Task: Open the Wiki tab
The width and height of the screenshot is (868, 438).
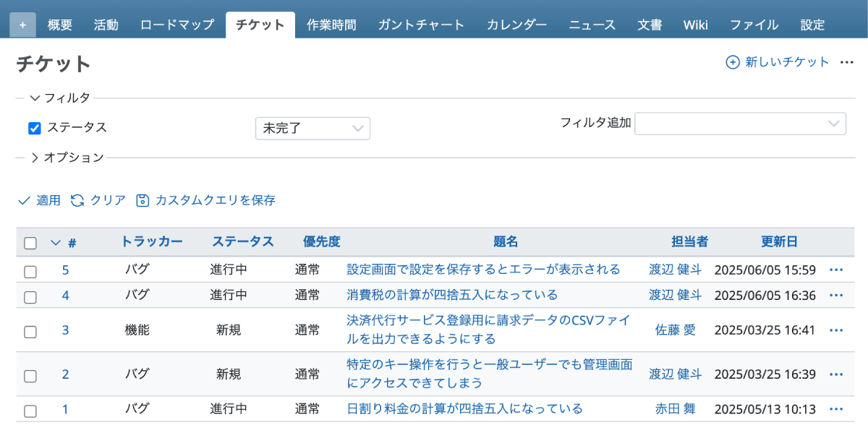Action: 695,25
